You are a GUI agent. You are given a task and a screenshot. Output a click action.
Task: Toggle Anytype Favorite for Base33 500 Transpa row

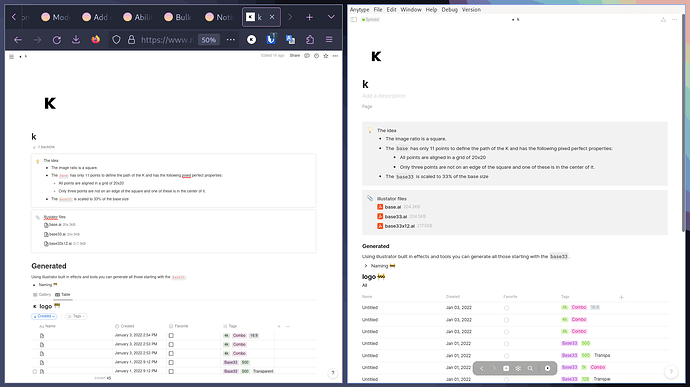pos(506,355)
